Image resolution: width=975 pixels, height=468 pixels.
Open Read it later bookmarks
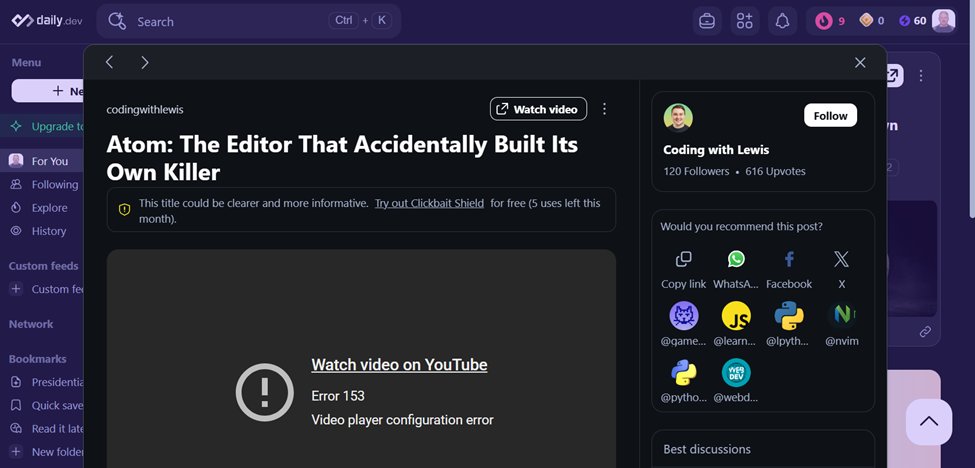pyautogui.click(x=42, y=429)
